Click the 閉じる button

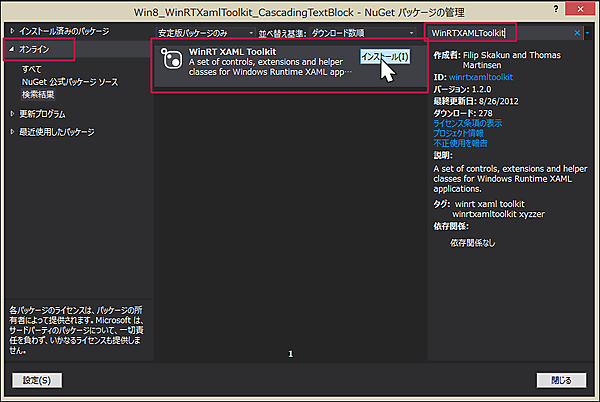(x=561, y=380)
